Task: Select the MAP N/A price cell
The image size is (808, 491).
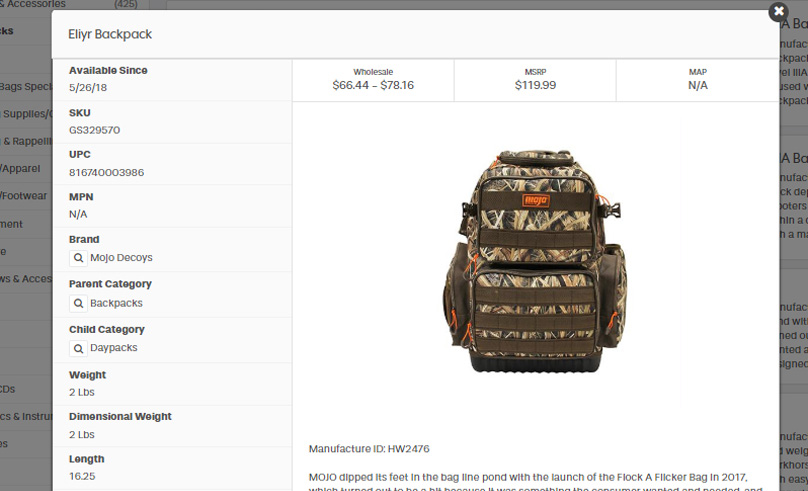Action: tap(698, 80)
